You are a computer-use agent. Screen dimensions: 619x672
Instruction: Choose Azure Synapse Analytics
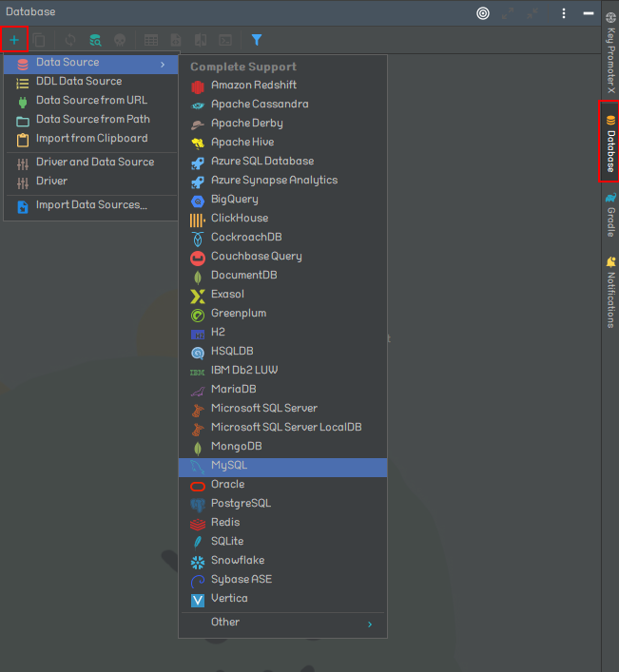point(283,181)
